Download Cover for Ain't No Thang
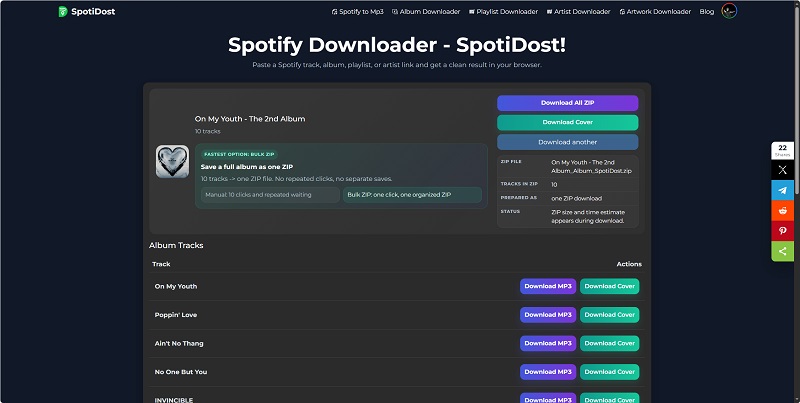 [x=610, y=343]
